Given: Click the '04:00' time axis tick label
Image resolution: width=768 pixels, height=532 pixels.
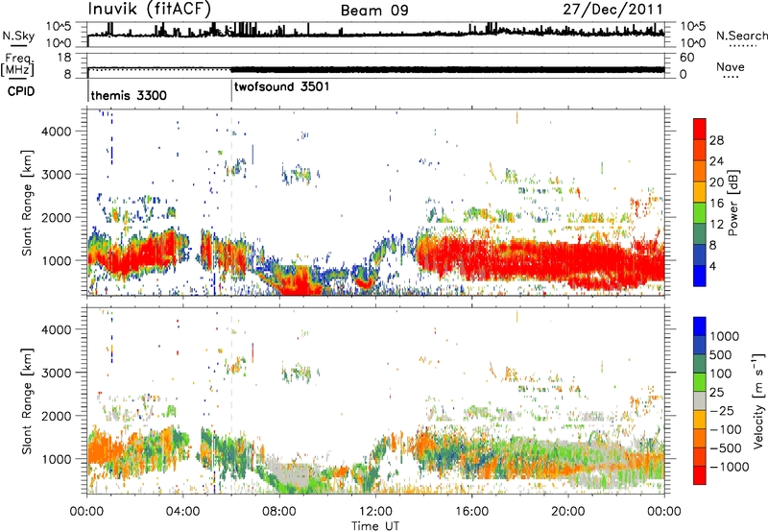Looking at the screenshot, I should [x=183, y=511].
